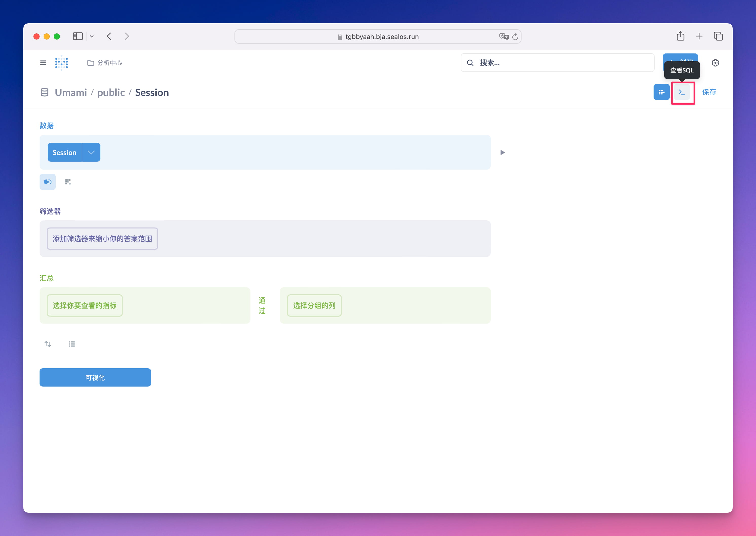
Task: Click the Session data source button
Action: (x=64, y=152)
